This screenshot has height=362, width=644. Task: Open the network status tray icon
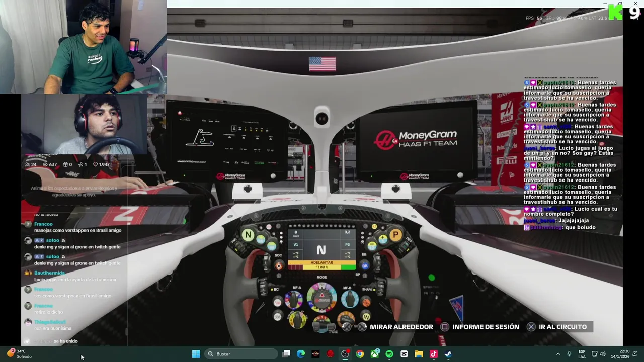point(594,354)
